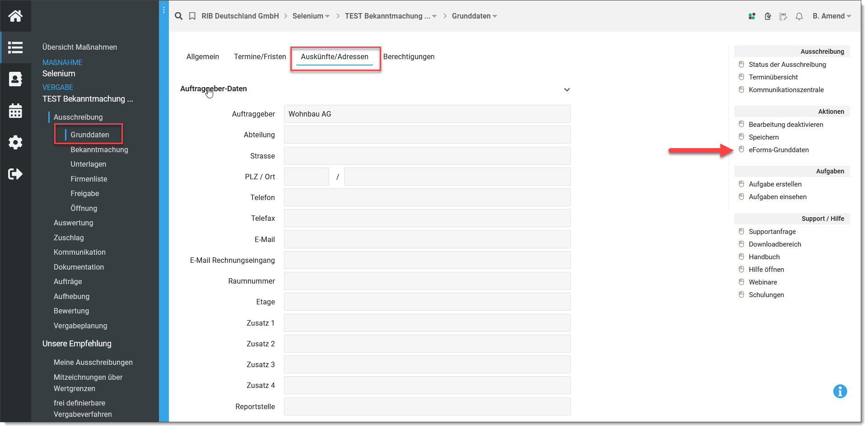
Task: Click Hilfe öffnen
Action: pyautogui.click(x=766, y=270)
